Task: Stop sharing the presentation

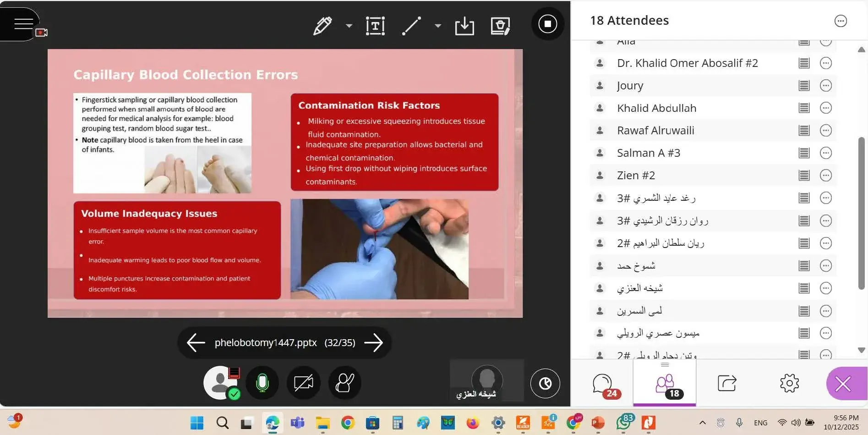Action: (x=547, y=24)
